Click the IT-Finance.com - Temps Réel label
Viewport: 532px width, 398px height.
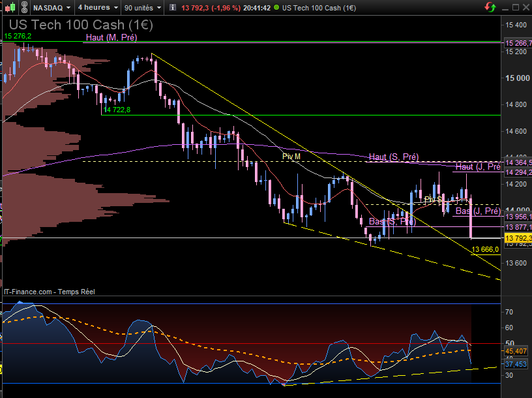tap(50, 292)
